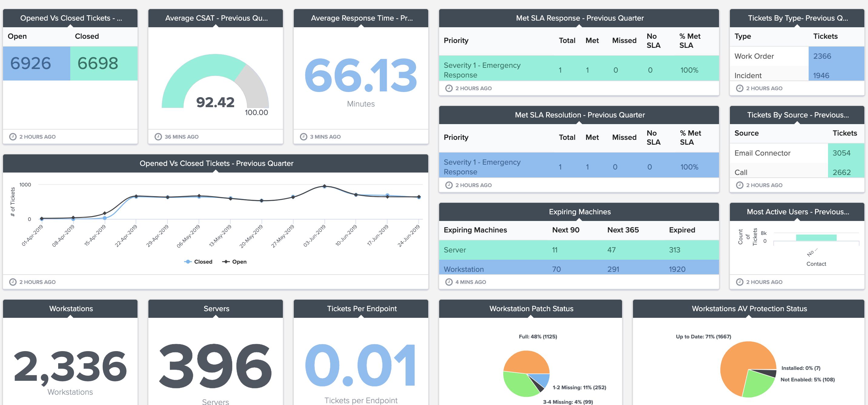Toggle the Closed series in chart legend

tap(198, 262)
